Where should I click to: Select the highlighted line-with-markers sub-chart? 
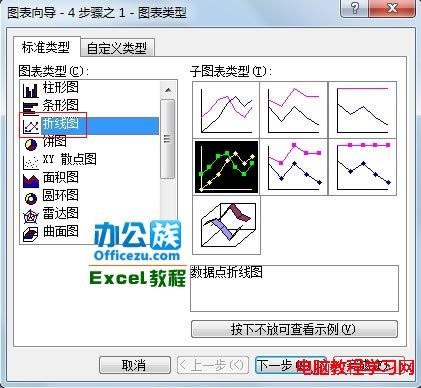[x=226, y=167]
